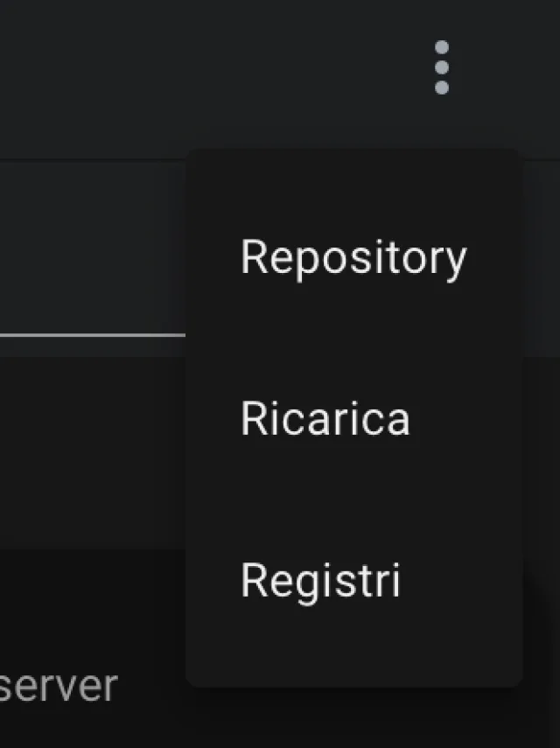This screenshot has width=560, height=748.
Task: Click the server label at bottom left
Action: pyautogui.click(x=57, y=687)
